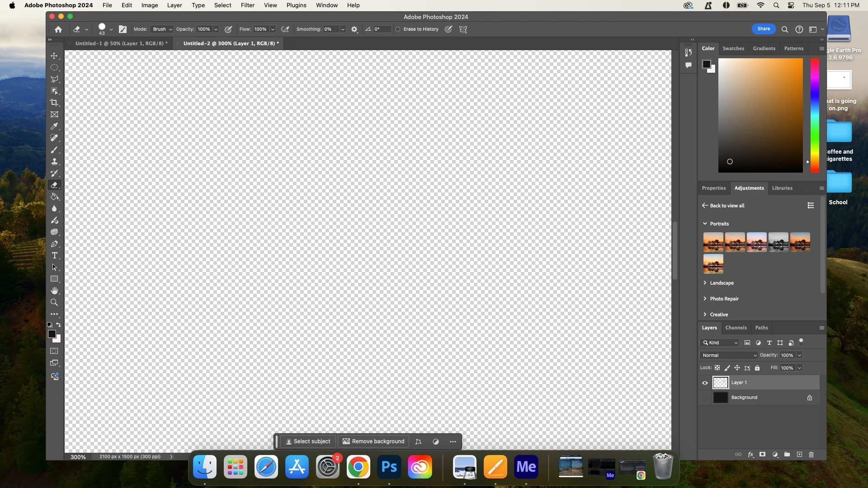The width and height of the screenshot is (868, 488).
Task: Show the Background layer visibility
Action: (705, 398)
